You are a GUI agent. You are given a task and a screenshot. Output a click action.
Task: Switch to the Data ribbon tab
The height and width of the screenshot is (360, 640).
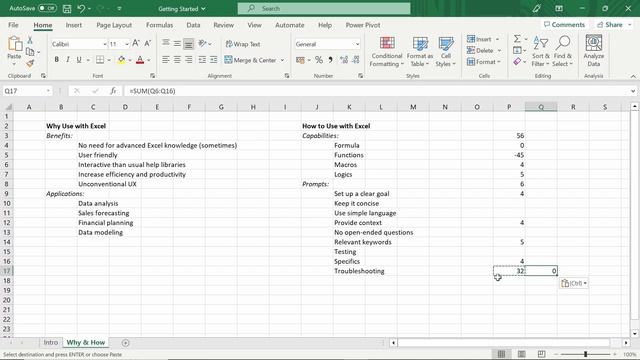[x=193, y=25]
